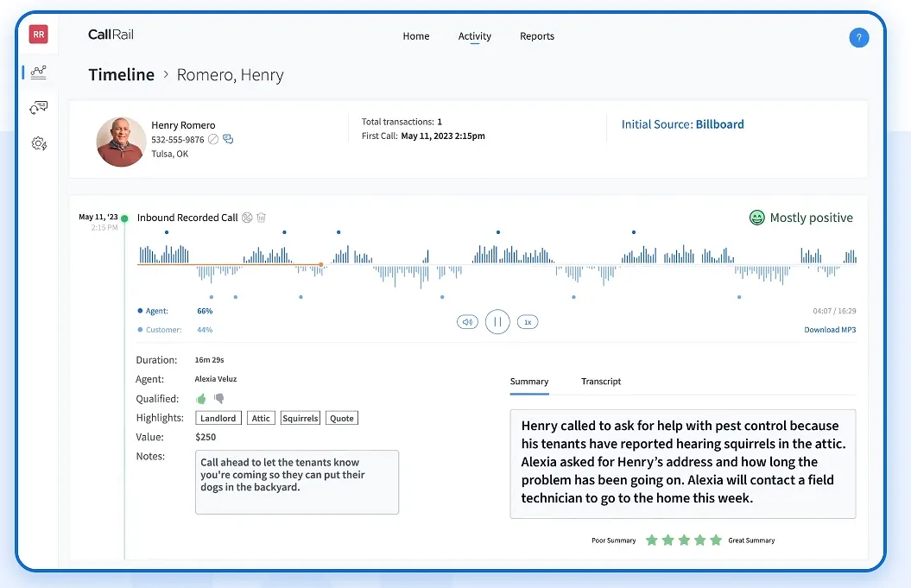This screenshot has width=911, height=588.
Task: Switch to the Transcript tab
Action: click(x=601, y=382)
